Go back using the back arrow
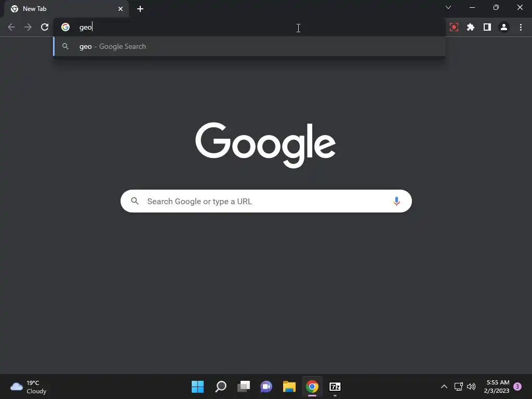532x399 pixels. [11, 27]
